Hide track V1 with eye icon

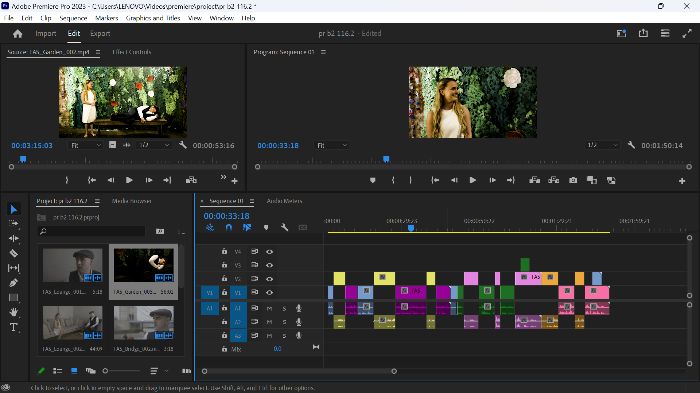[269, 293]
